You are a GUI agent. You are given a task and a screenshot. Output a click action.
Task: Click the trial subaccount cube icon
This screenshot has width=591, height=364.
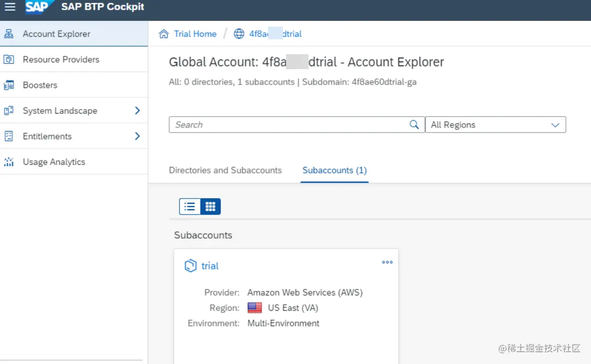(190, 266)
